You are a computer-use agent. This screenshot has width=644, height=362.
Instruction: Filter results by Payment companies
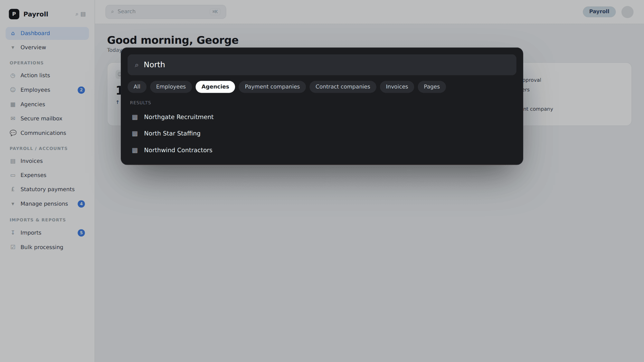pyautogui.click(x=272, y=87)
